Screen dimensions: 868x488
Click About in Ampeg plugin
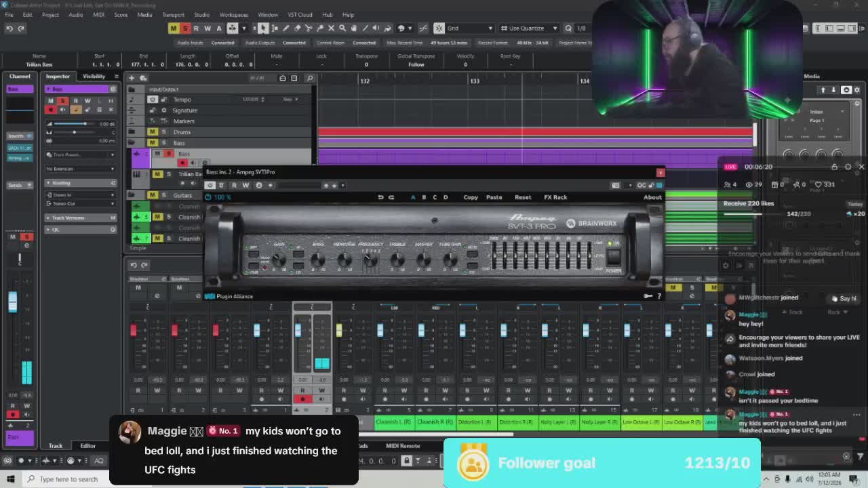pos(652,197)
